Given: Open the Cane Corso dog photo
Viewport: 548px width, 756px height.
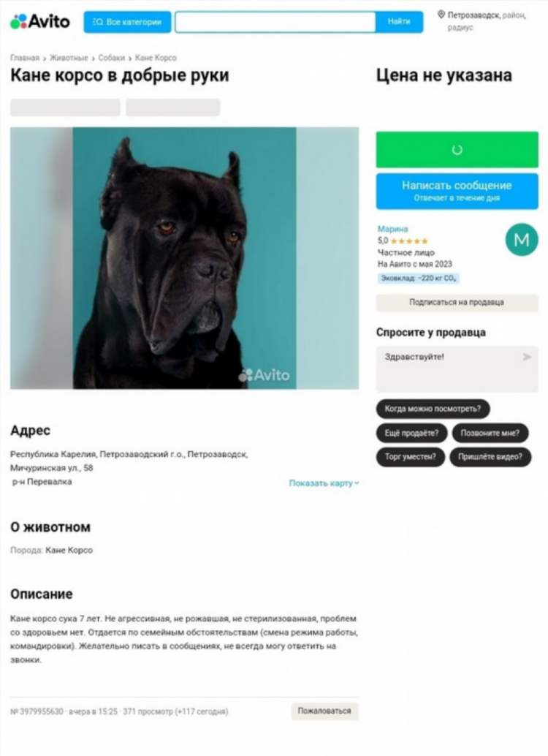Looking at the screenshot, I should pyautogui.click(x=185, y=258).
